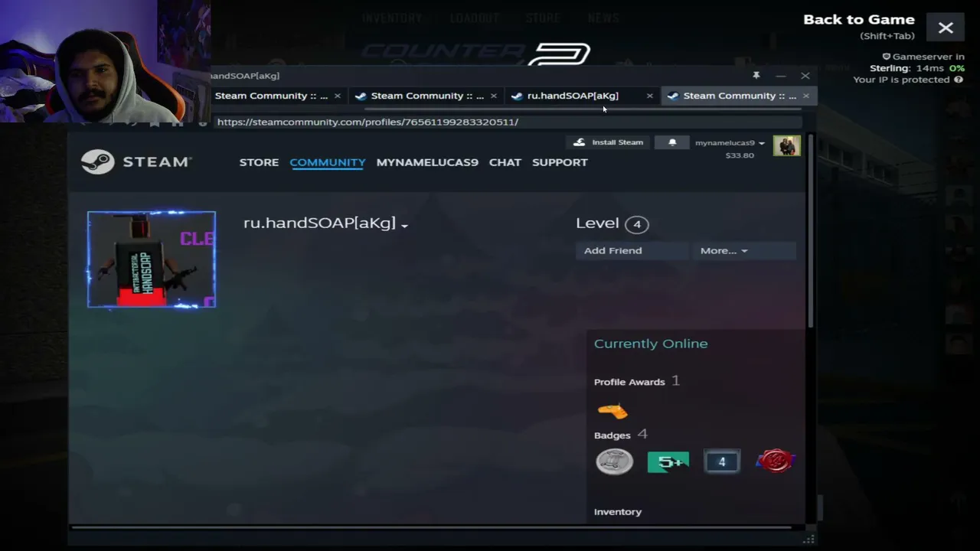Screen dimensions: 980x551
Task: Expand the ru.handSOAP[aKg] name history dropdown
Action: (404, 225)
